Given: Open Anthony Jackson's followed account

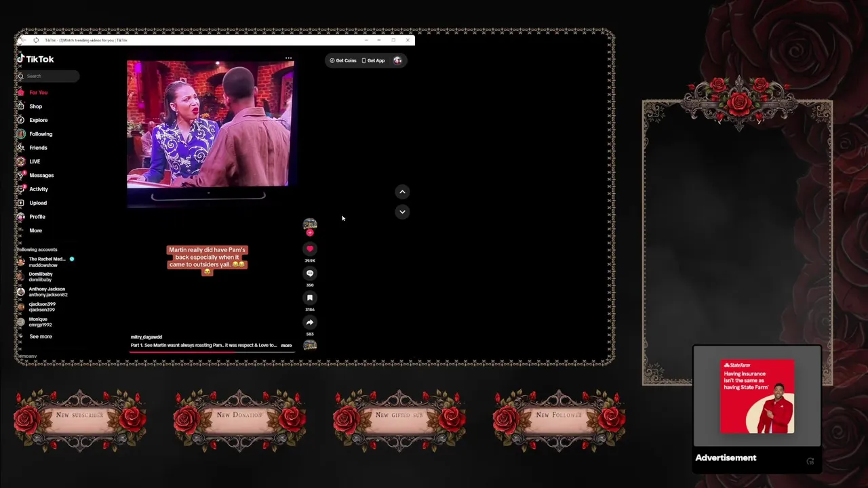Looking at the screenshot, I should [42, 291].
